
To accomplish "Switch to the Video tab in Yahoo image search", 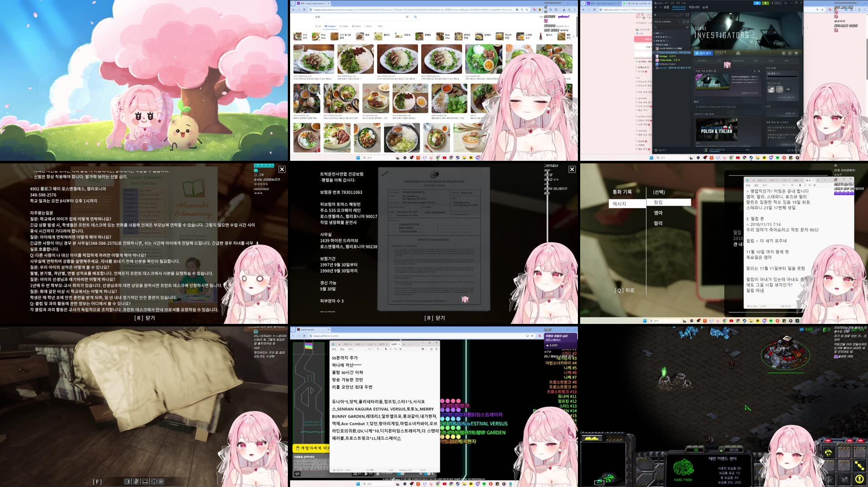I will point(344,26).
